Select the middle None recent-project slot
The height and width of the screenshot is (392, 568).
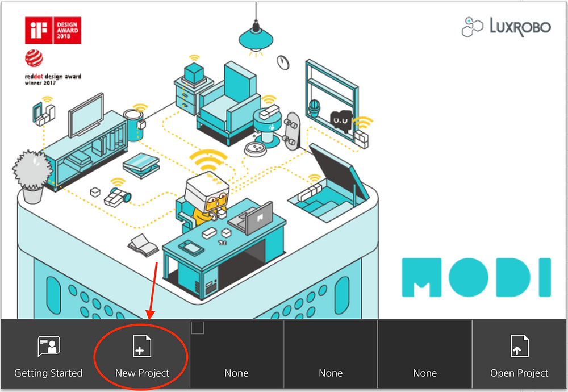(331, 355)
